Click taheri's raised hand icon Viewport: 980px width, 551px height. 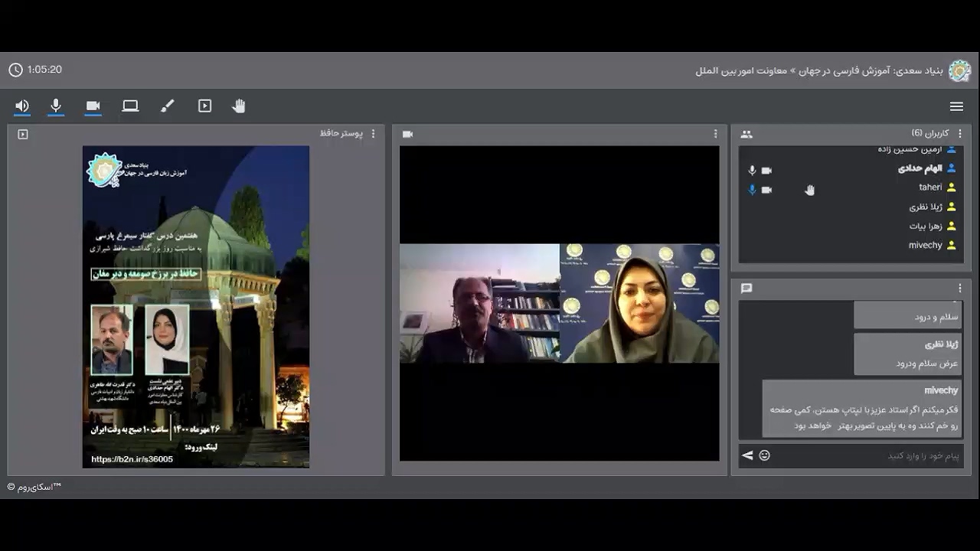click(809, 190)
